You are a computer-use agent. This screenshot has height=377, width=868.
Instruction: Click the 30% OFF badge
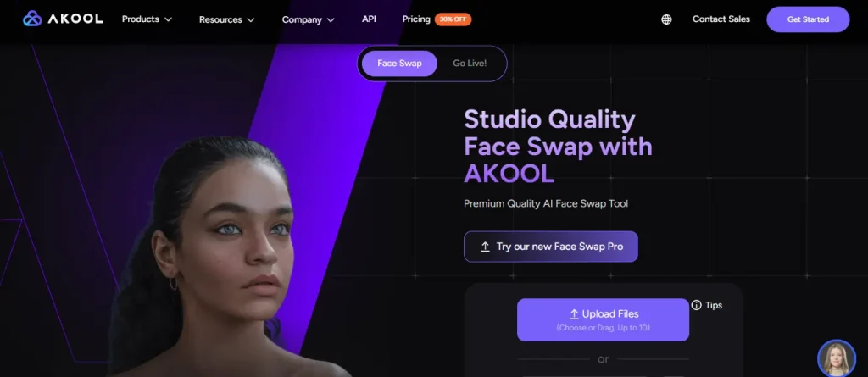[x=453, y=19]
